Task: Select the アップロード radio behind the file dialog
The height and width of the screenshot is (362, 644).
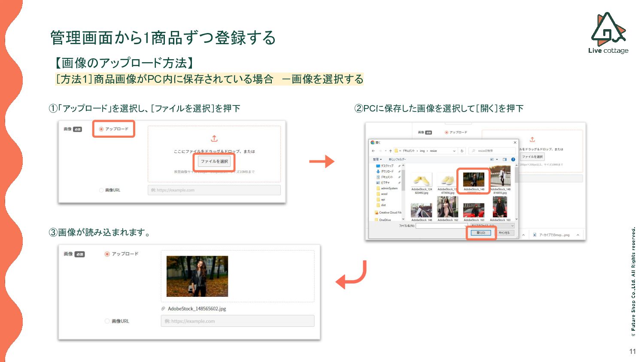Action: pyautogui.click(x=447, y=132)
